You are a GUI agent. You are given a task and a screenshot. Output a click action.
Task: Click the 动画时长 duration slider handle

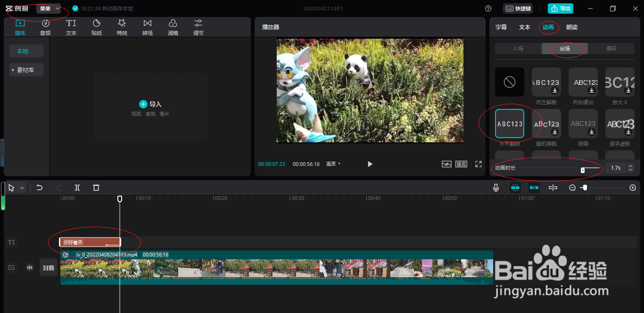[583, 170]
